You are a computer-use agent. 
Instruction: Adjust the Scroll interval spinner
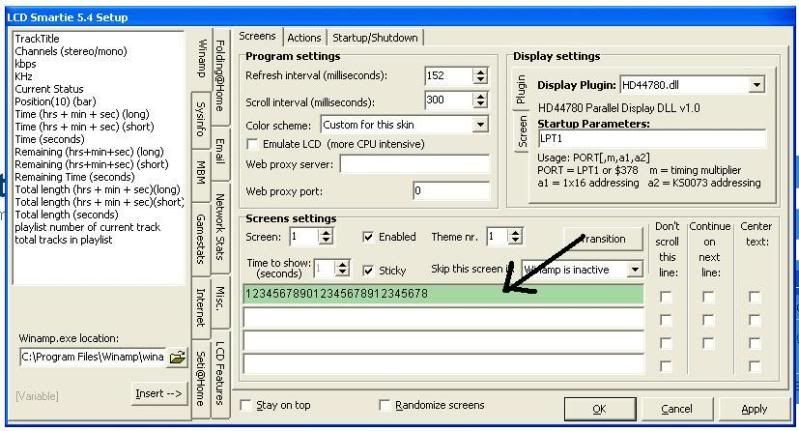[478, 100]
